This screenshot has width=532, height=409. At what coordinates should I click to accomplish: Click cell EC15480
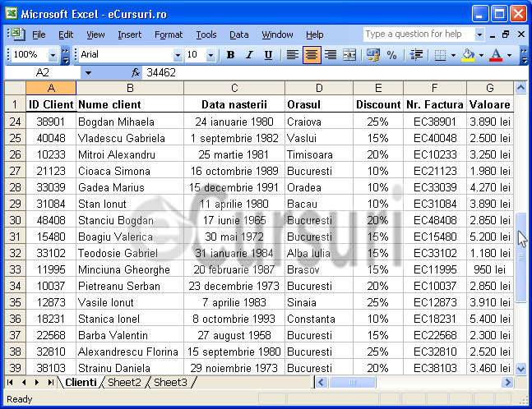click(435, 237)
